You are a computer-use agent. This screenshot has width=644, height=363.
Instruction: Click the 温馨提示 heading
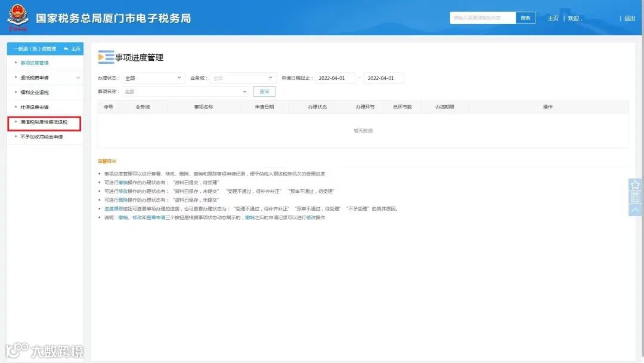coord(107,161)
